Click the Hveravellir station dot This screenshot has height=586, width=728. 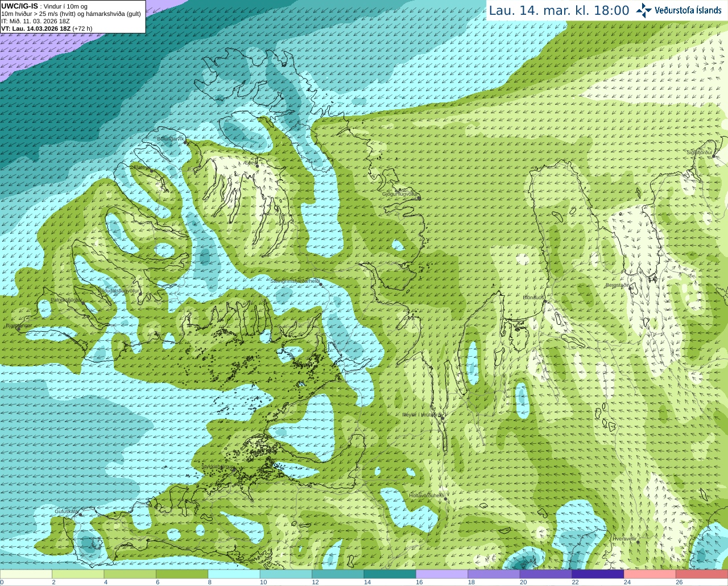pyautogui.click(x=638, y=542)
